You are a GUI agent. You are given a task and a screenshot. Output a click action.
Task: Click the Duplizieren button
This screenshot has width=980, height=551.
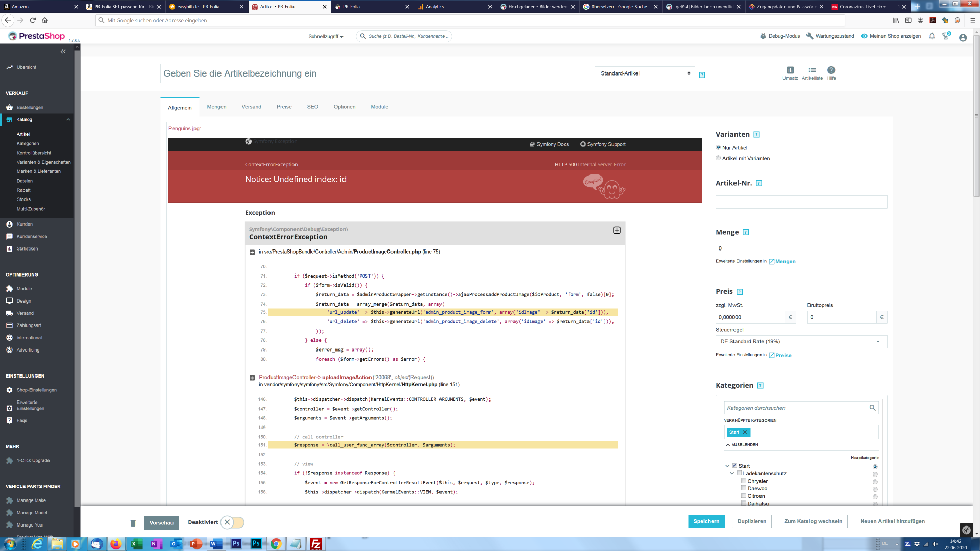[x=751, y=521]
